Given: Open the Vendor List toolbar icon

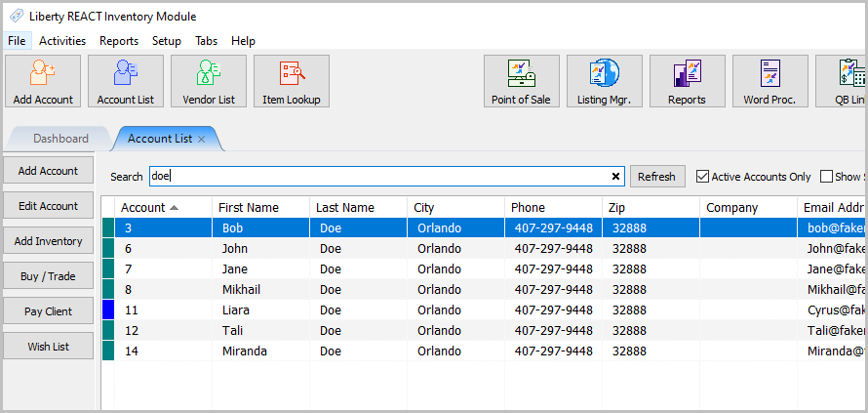Looking at the screenshot, I should click(x=209, y=81).
